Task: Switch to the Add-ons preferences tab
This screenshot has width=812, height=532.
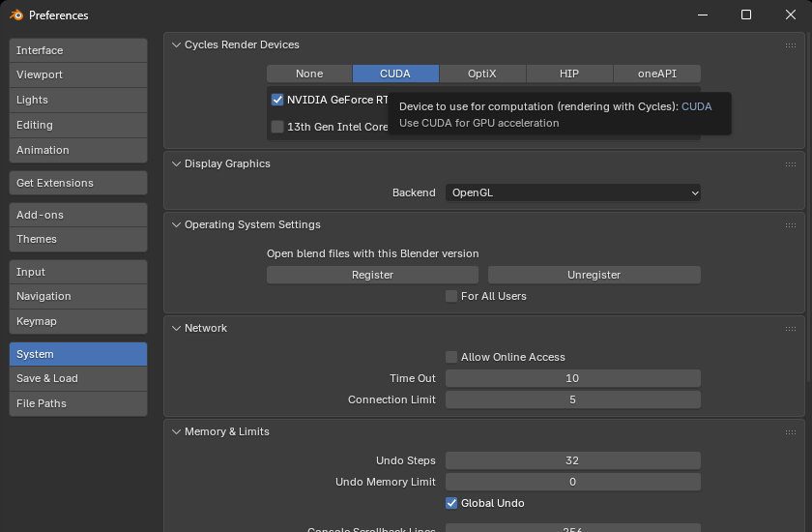Action: coord(78,215)
